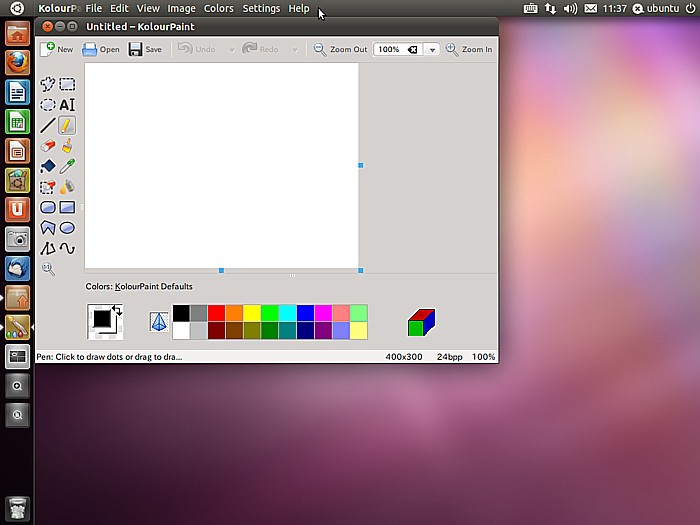Select the Rounded Rectangle tool
The image size is (700, 525).
coord(48,207)
